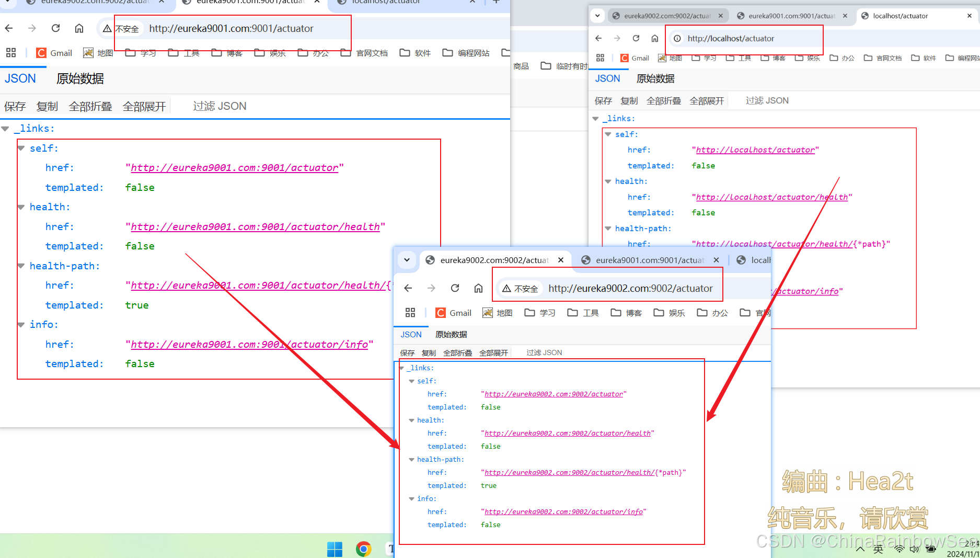Open 地图 bookmark in eureka9001 window
Image resolution: width=980 pixels, height=558 pixels.
pyautogui.click(x=98, y=53)
